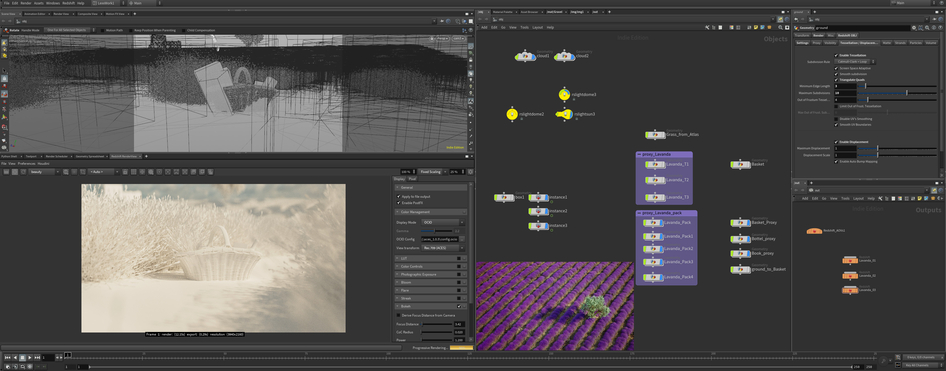Screen dimensions: 946x371
Task: Select the rslightsun3 sun light node
Action: point(564,114)
